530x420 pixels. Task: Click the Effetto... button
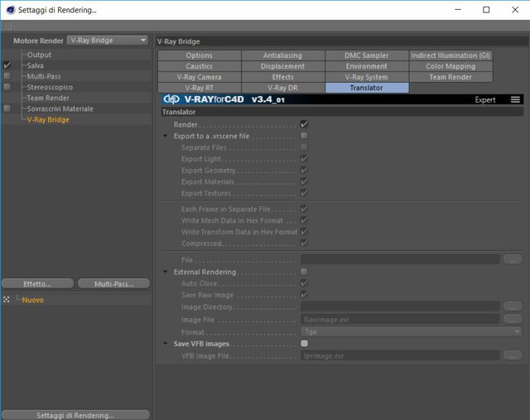click(37, 283)
